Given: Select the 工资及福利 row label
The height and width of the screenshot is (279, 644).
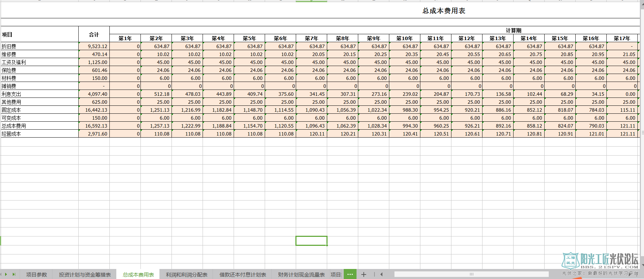Looking at the screenshot, I should [40, 62].
